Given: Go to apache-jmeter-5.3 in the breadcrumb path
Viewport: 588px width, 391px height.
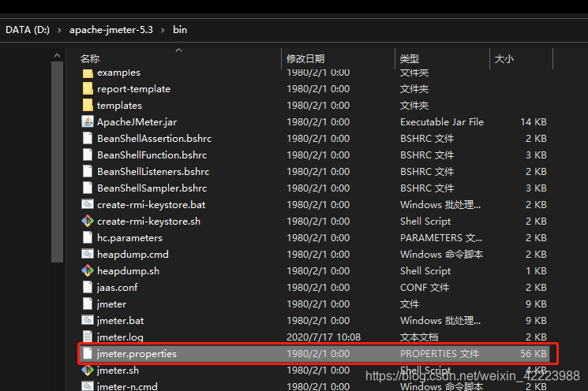Looking at the screenshot, I should pyautogui.click(x=111, y=30).
